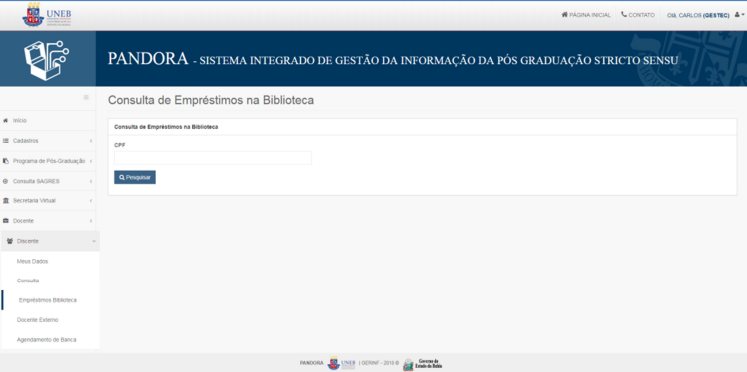
Task: Collapse the sidebar with hamburger icon
Action: [x=86, y=98]
